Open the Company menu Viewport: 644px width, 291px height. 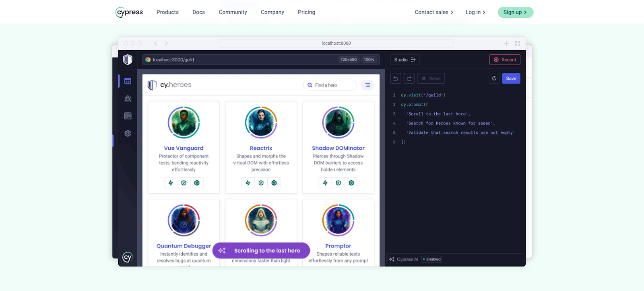click(x=272, y=12)
